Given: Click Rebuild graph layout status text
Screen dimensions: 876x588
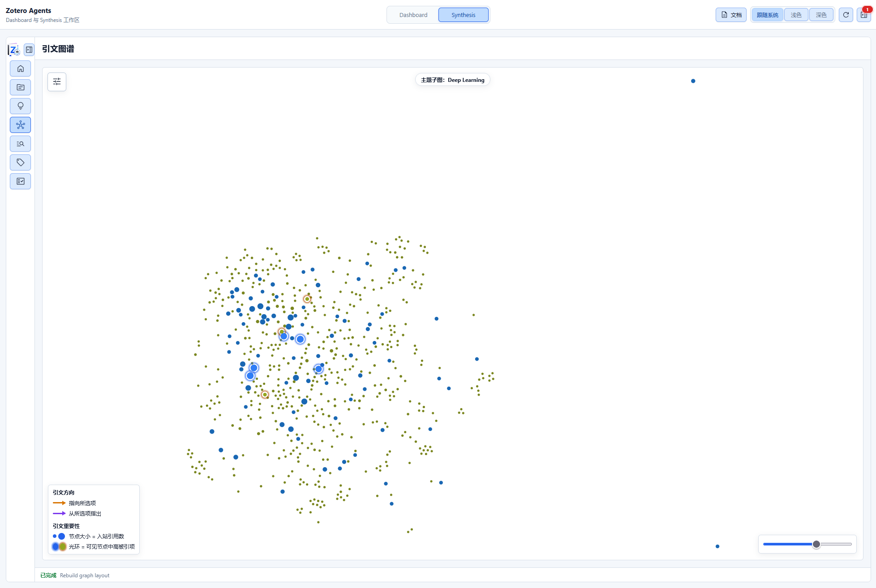Looking at the screenshot, I should pyautogui.click(x=85, y=575).
